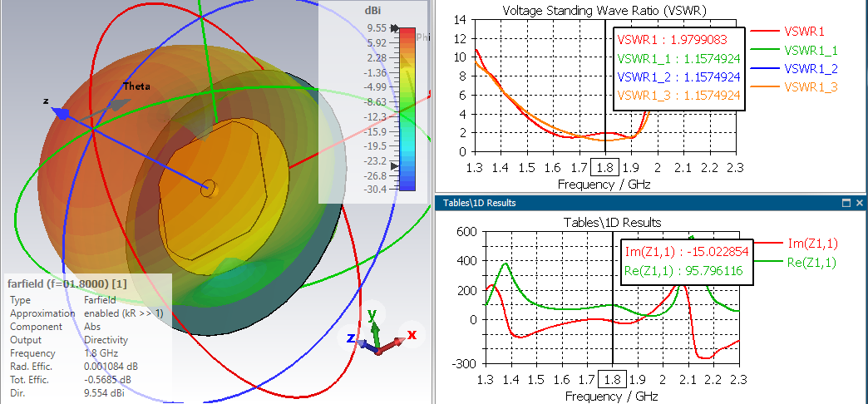Click the lower clamp arrow near -23.2 on color scale

[394, 166]
